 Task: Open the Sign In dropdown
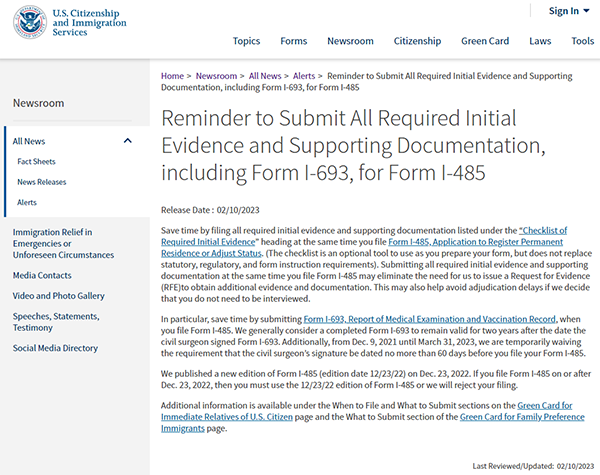pos(569,11)
